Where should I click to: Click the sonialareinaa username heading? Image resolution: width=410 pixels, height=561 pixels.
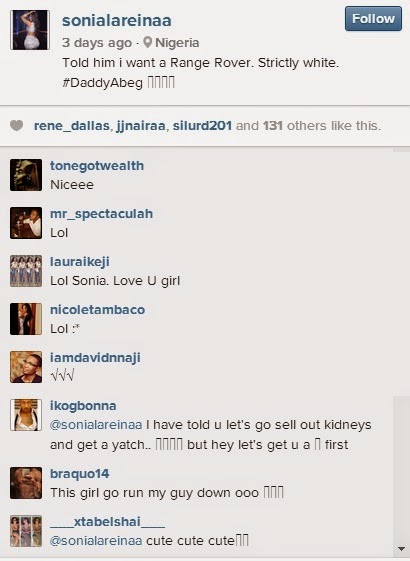(117, 20)
